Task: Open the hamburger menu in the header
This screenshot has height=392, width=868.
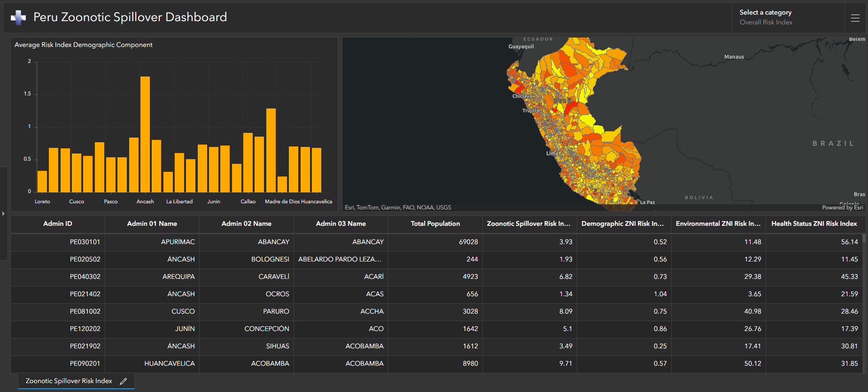Action: click(855, 18)
